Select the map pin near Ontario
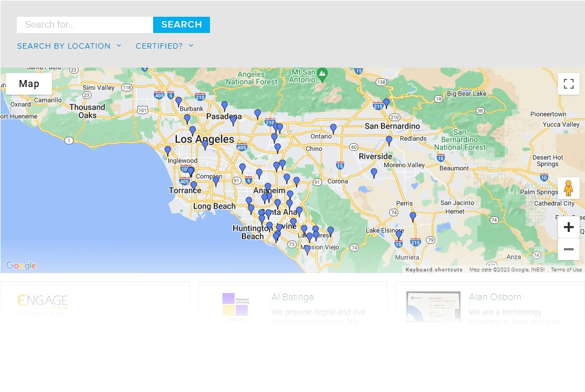 [x=333, y=129]
